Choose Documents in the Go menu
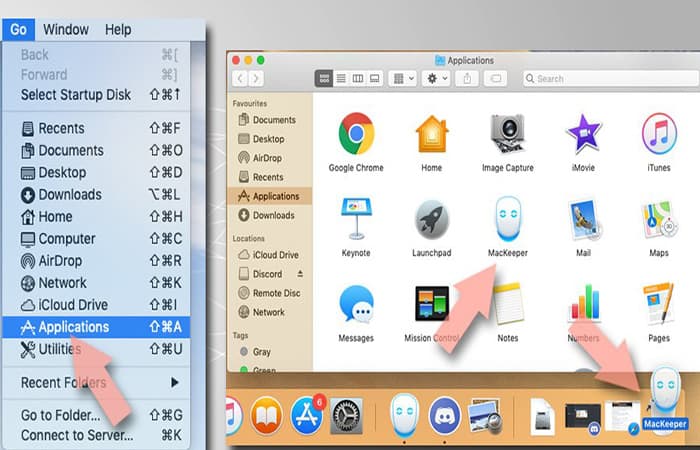The image size is (700, 450). click(x=96, y=150)
